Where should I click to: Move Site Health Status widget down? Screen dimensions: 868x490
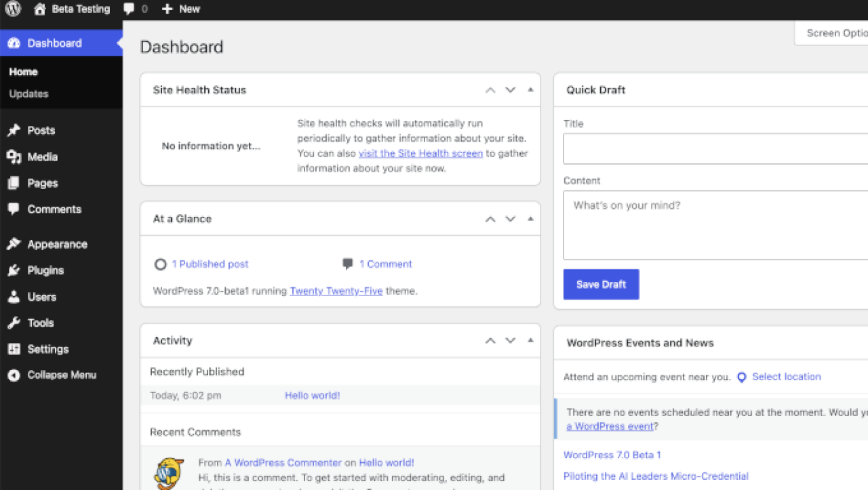point(511,90)
